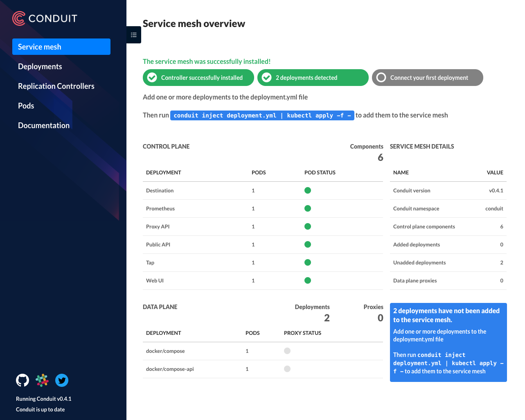Click the Connect your first deployment pill

click(x=428, y=77)
